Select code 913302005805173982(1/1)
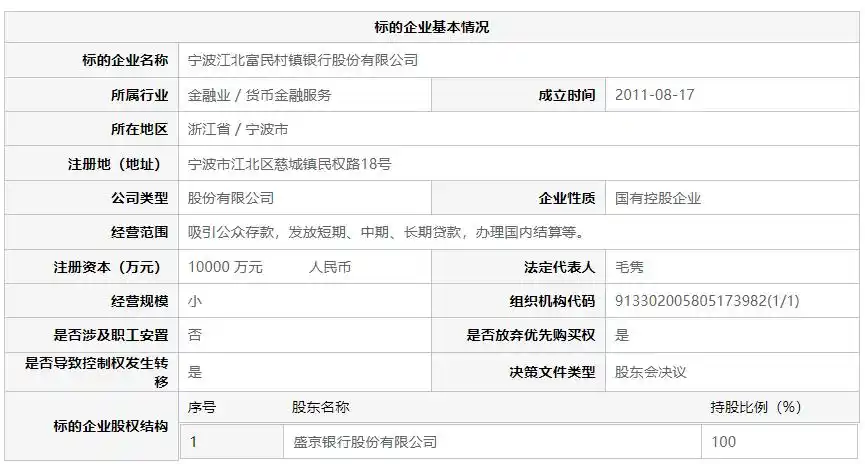This screenshot has width=865, height=464. click(x=707, y=301)
